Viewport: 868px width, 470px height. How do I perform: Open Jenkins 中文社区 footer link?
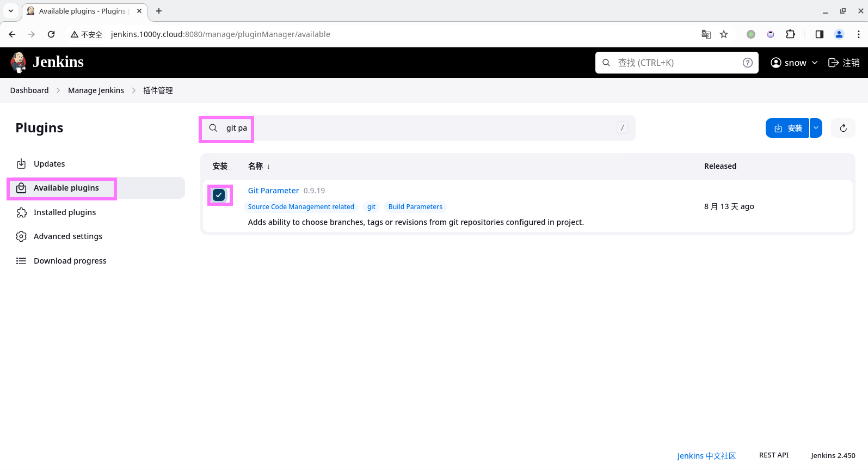click(x=706, y=456)
